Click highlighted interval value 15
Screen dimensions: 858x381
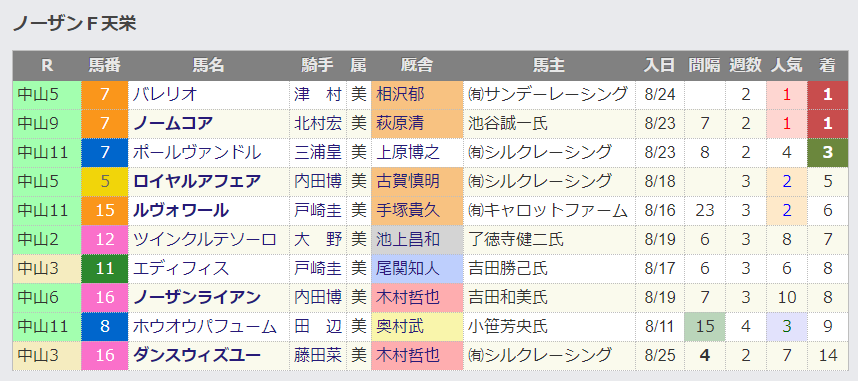(705, 327)
